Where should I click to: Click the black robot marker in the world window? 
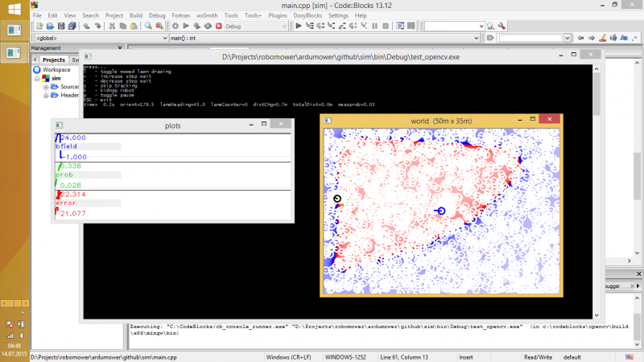coord(337,199)
